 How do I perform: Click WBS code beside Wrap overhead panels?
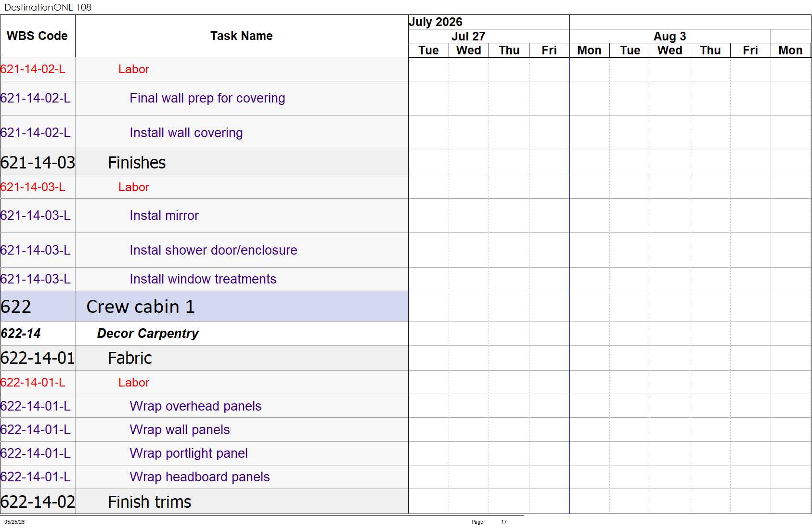click(x=36, y=406)
